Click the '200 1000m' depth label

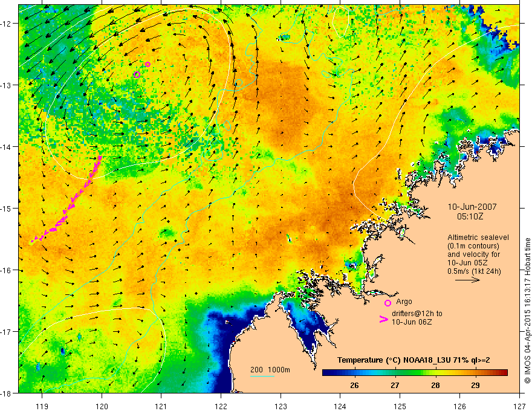click(x=270, y=370)
